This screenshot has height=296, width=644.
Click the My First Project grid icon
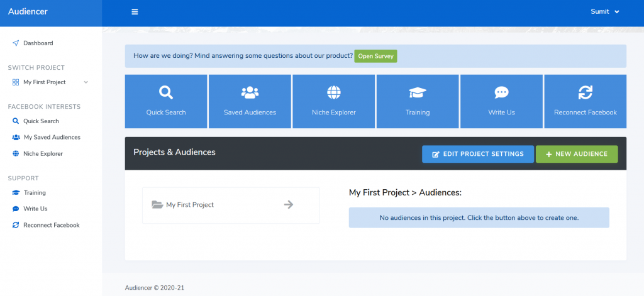16,82
